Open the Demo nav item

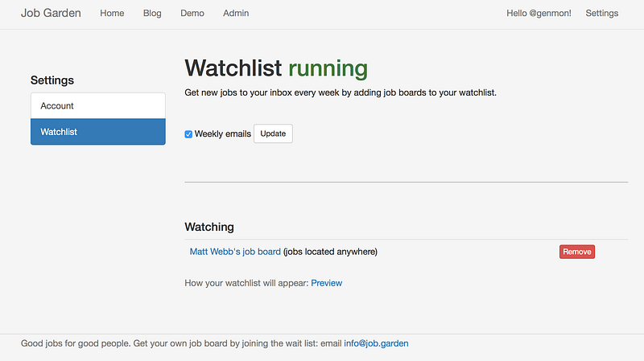[x=192, y=14]
